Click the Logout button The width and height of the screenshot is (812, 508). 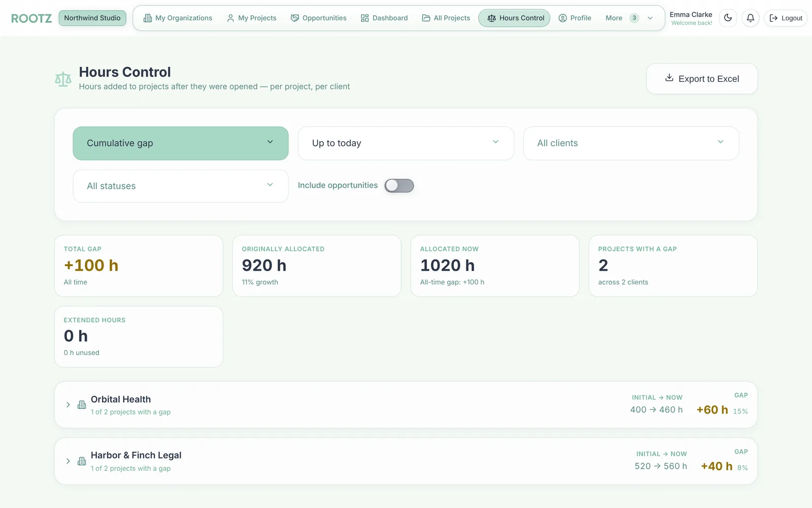tap(786, 18)
